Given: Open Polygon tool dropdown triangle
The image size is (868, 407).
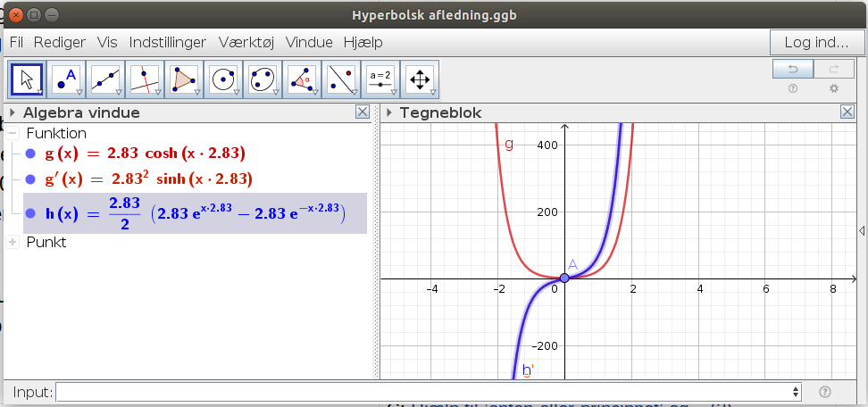Looking at the screenshot, I should click(x=197, y=92).
